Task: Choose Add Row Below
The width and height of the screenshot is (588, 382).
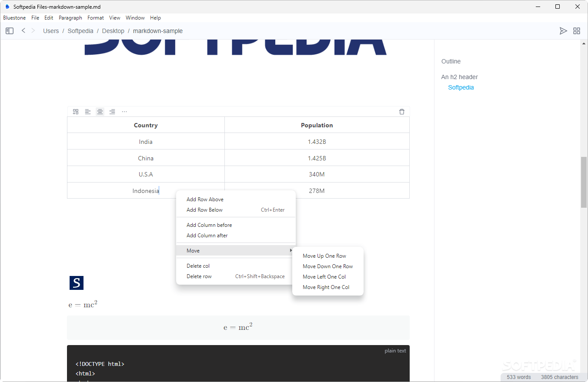Action: (x=236, y=210)
